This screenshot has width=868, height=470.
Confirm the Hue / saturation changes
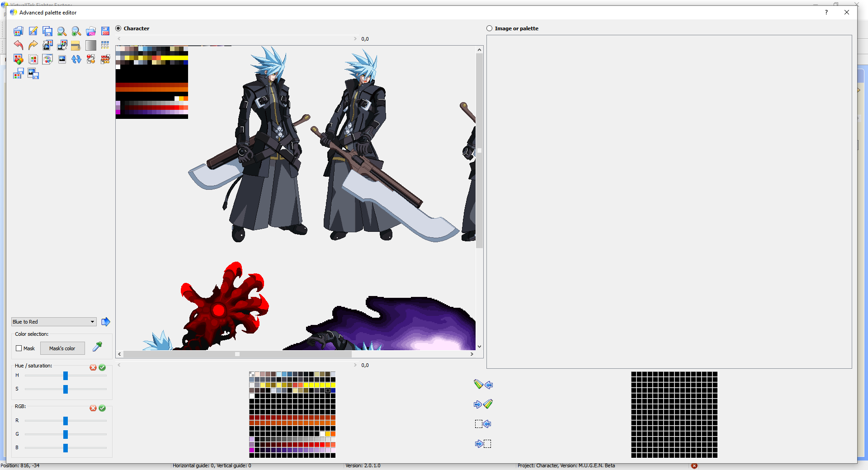click(x=102, y=367)
